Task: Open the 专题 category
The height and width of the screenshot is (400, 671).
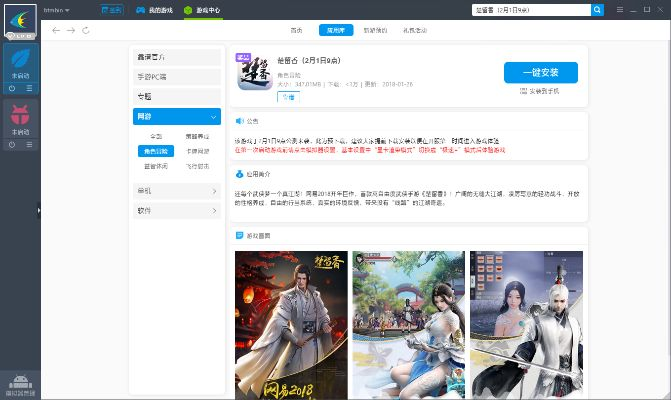Action: 177,97
